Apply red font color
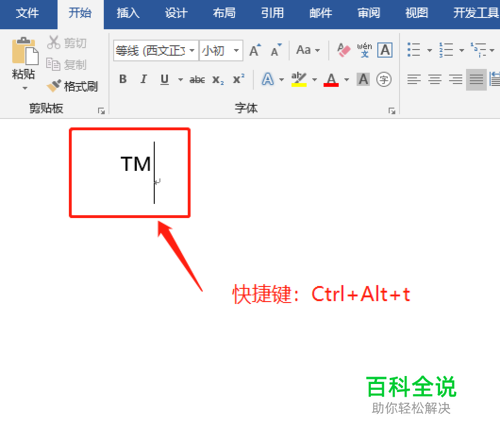Image resolution: width=500 pixels, height=447 pixels. (x=331, y=79)
